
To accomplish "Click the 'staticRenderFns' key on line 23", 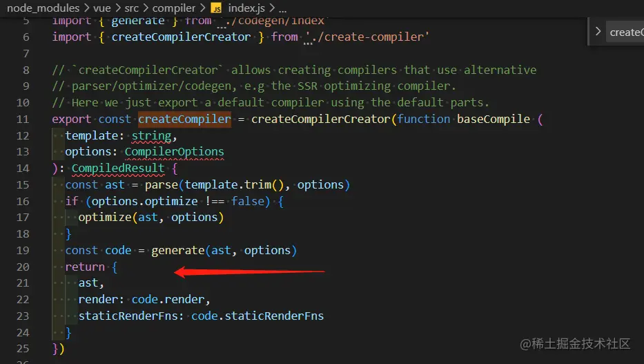I will pos(128,316).
